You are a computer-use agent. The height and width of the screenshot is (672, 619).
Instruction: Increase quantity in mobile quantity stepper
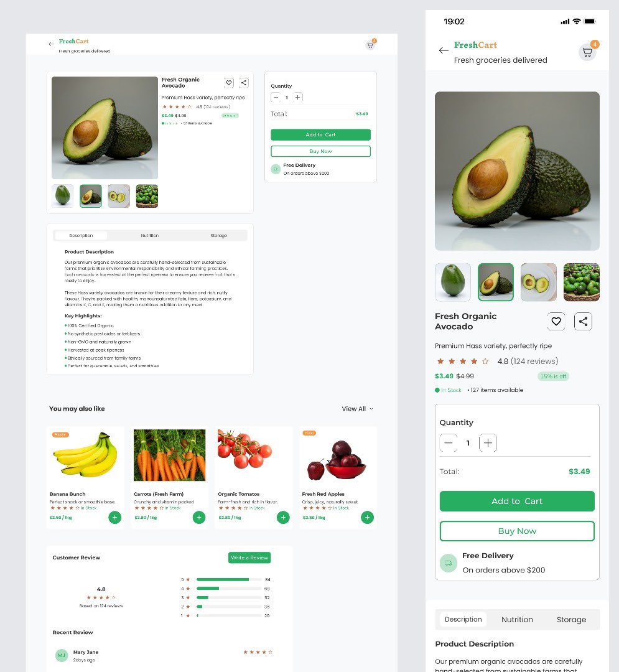[488, 443]
